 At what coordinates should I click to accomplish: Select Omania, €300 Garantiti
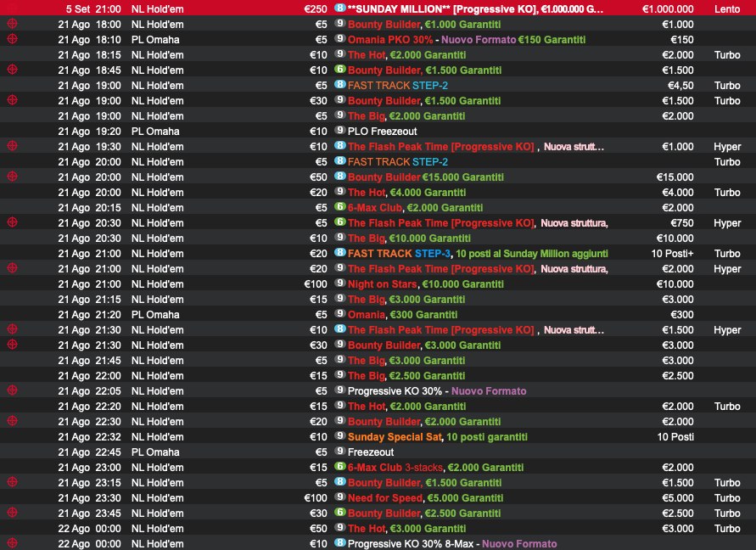point(402,315)
